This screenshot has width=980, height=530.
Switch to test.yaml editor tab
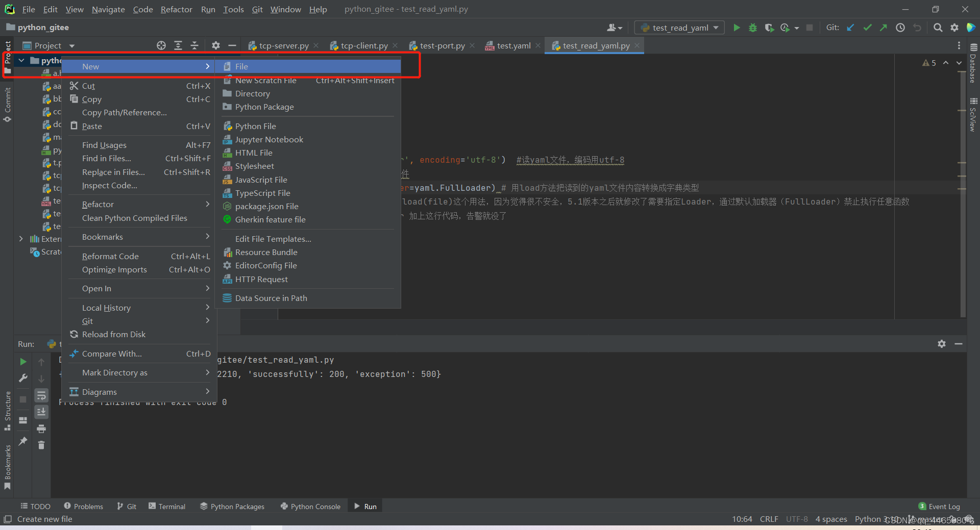tap(513, 45)
